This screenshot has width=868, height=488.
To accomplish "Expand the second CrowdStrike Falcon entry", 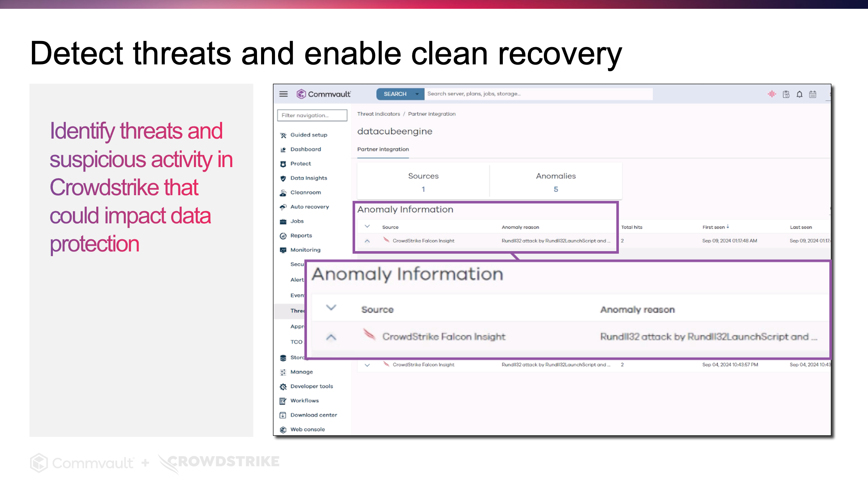I will tap(368, 364).
